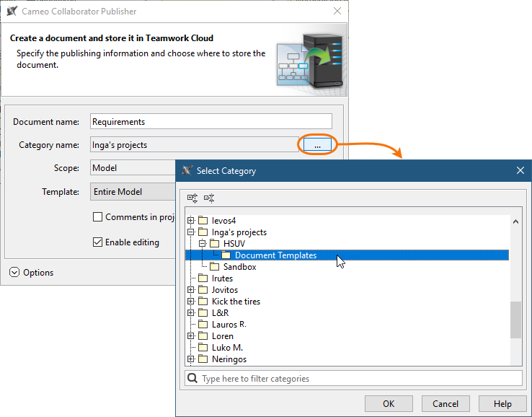Image resolution: width=532 pixels, height=417 pixels.
Task: Click the Category name field
Action: tap(195, 145)
